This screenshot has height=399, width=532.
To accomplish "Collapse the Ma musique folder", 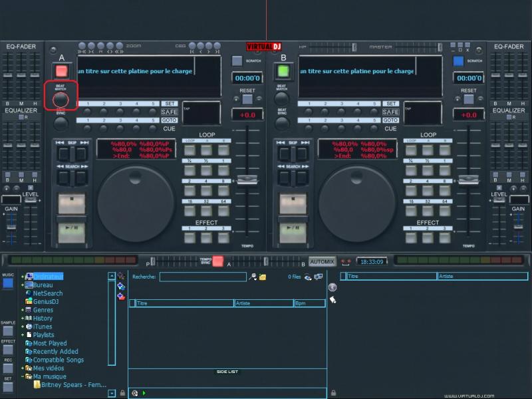I will (22, 376).
